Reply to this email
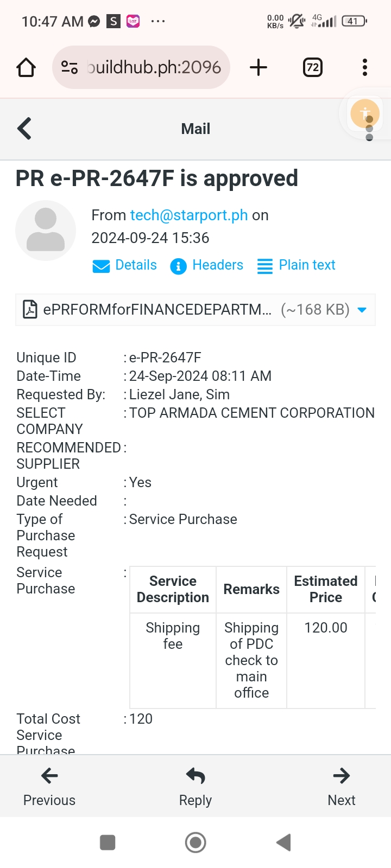This screenshot has width=391, height=868. (195, 786)
